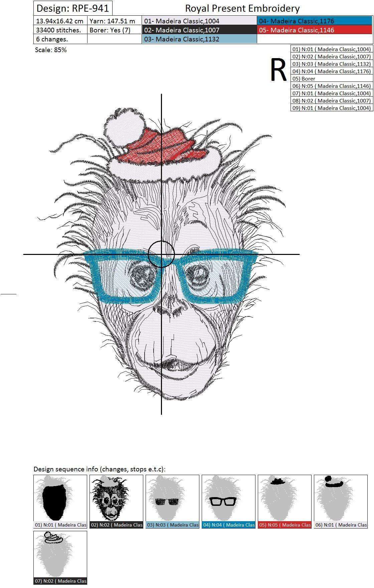
Task: Click caption 06) N:01 under sixth thumbnail
Action: coord(341,525)
